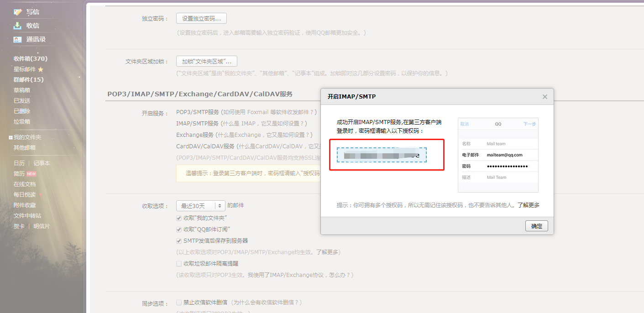Open the 简历 resume link
The width and height of the screenshot is (644, 313).
click(x=19, y=174)
